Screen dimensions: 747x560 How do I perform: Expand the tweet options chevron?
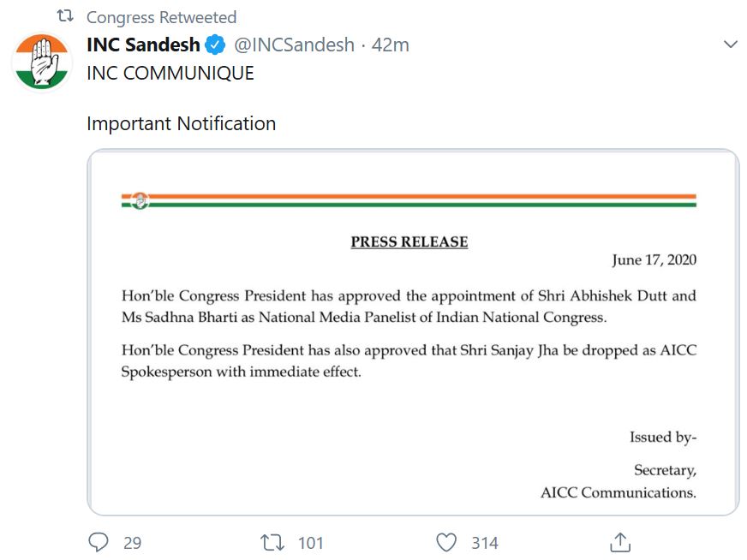pos(730,45)
